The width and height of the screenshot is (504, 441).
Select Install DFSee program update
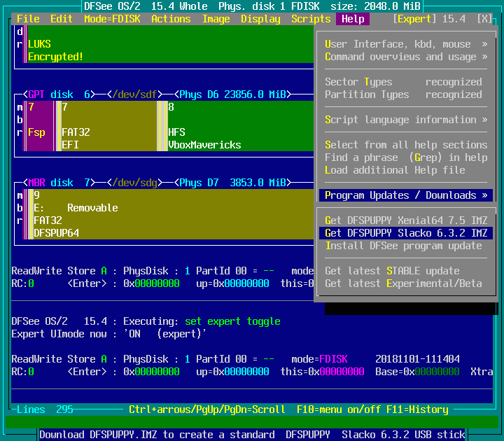(x=403, y=246)
